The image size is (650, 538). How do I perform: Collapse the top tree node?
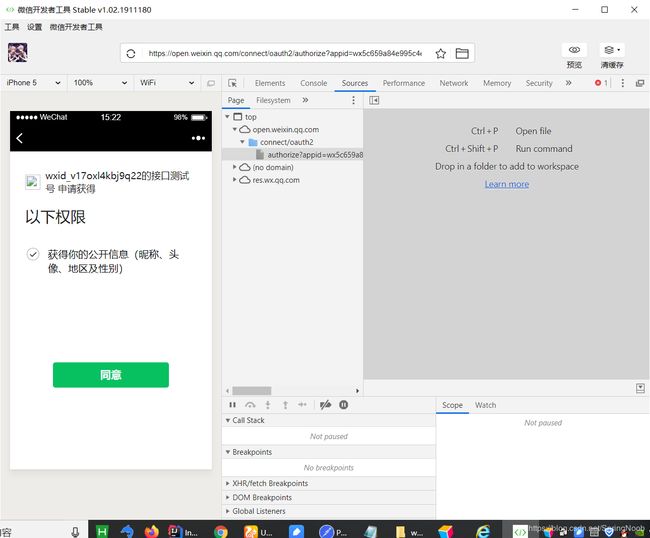tap(227, 117)
